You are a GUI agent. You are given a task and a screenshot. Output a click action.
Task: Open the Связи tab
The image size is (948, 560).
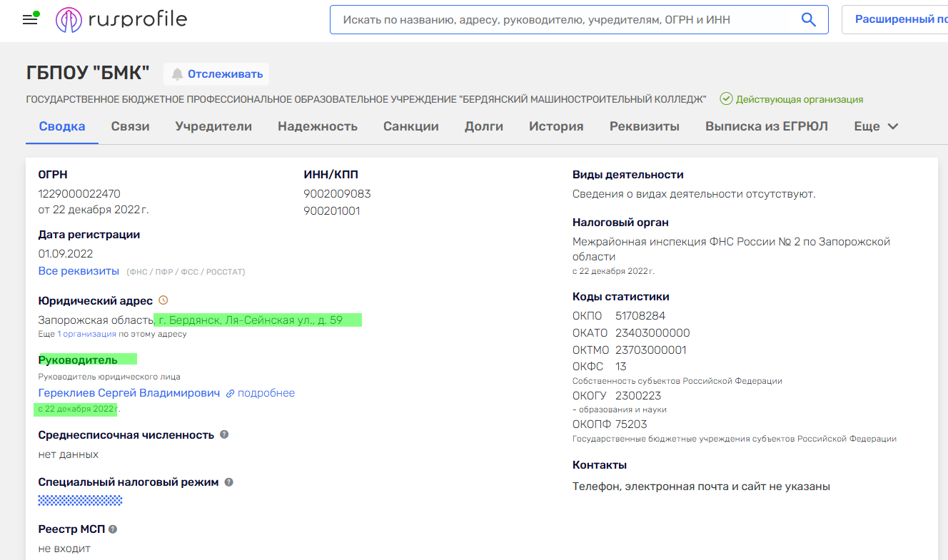130,126
